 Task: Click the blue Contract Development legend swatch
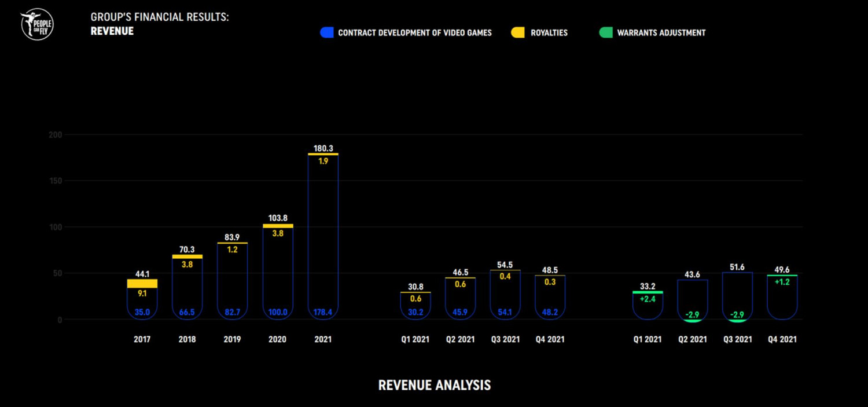click(x=327, y=33)
